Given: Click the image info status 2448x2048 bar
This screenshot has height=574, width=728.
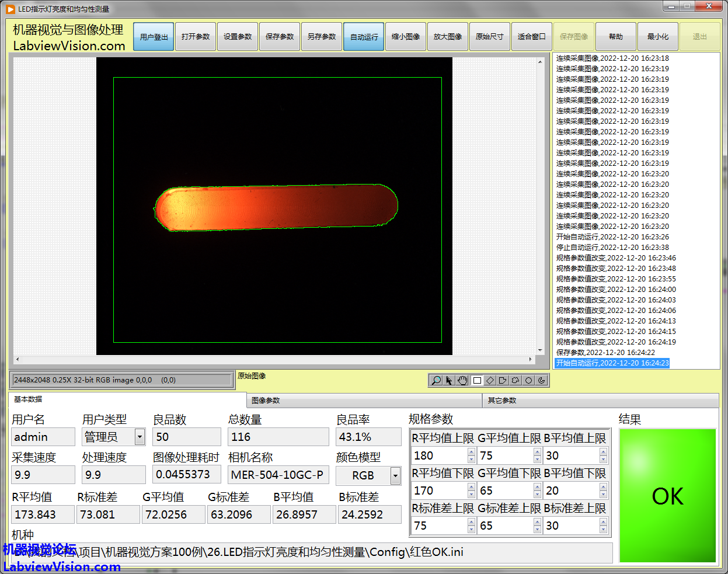Looking at the screenshot, I should coord(122,380).
